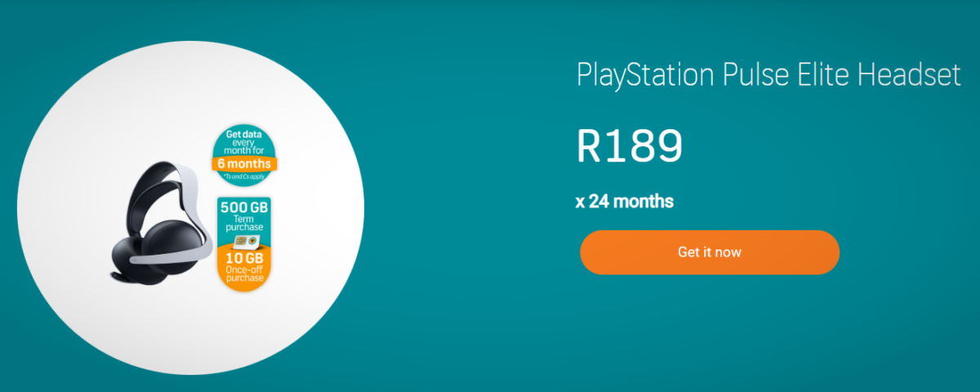
Task: Click empty area of white product circle
Action: [x=188, y=90]
